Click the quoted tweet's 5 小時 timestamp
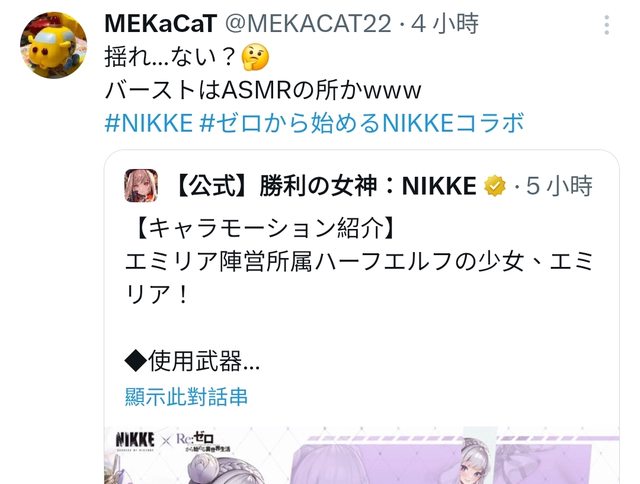640x484 pixels. 559,186
